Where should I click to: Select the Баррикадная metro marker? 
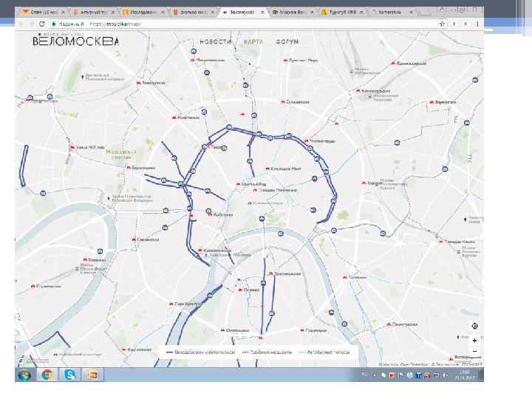click(x=129, y=168)
